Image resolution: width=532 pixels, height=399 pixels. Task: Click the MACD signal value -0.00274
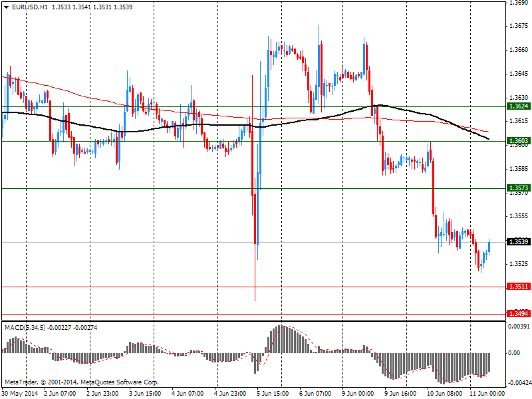85,328
